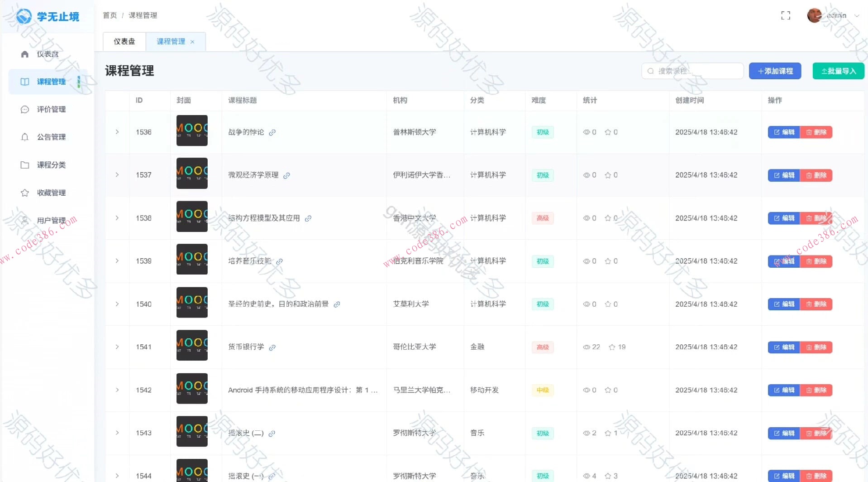This screenshot has height=482, width=868.
Task: Open the 课程分类 page
Action: pyautogui.click(x=51, y=165)
